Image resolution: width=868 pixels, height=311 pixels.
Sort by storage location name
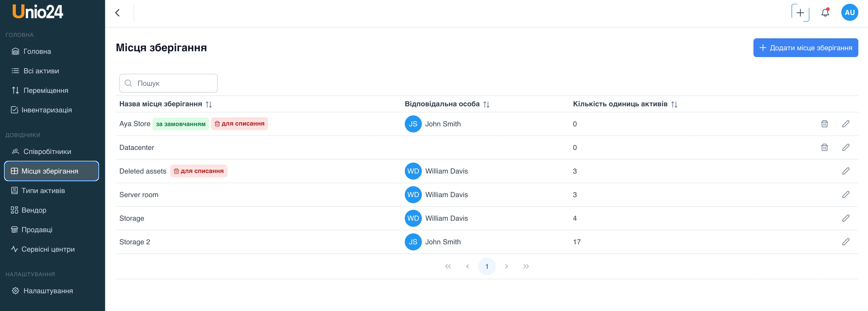(x=208, y=104)
